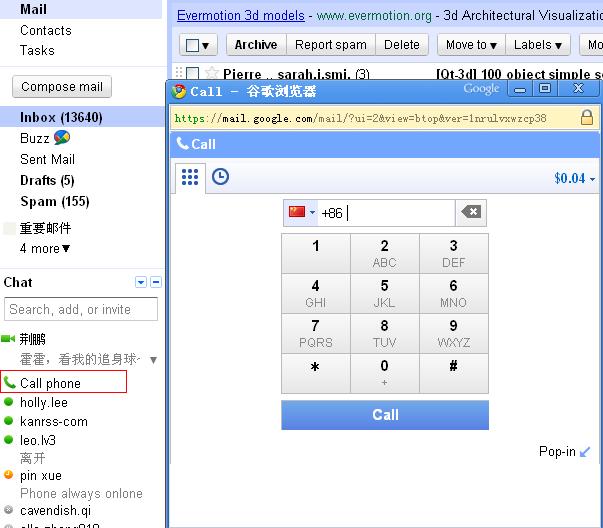This screenshot has width=603, height=528.
Task: Dial 9 WXYZ on keypad
Action: [454, 333]
